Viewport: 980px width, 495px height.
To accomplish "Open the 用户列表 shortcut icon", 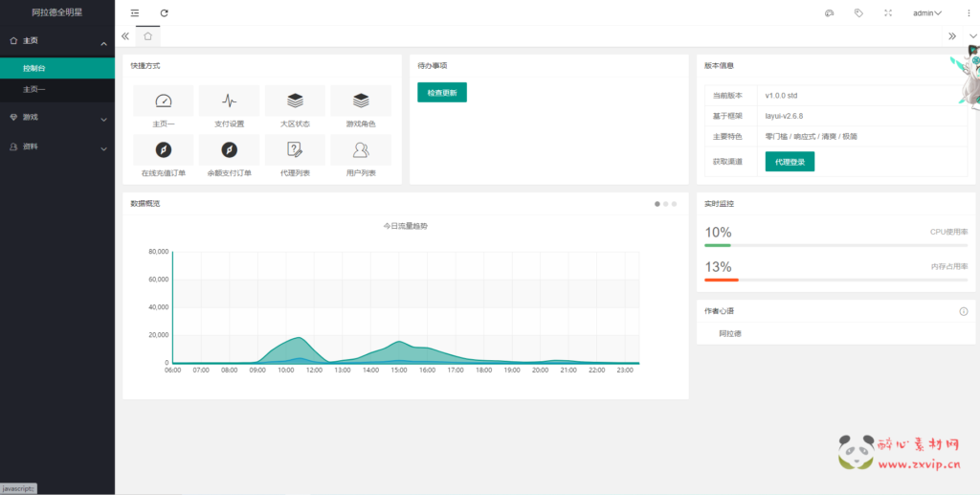I will pyautogui.click(x=361, y=150).
